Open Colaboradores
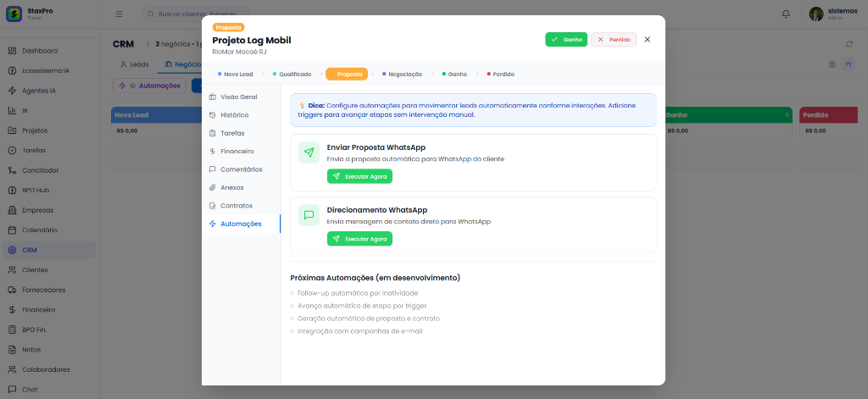868x399 pixels. (x=48, y=369)
